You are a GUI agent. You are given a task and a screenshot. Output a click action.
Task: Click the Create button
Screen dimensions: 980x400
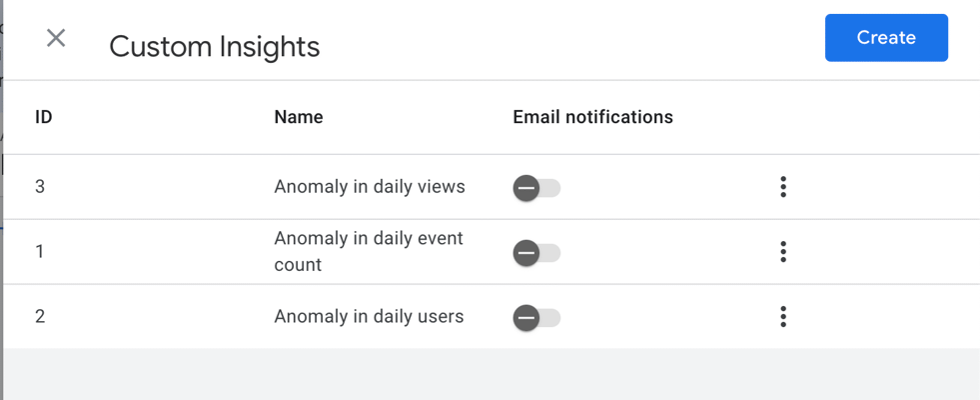coord(886,38)
